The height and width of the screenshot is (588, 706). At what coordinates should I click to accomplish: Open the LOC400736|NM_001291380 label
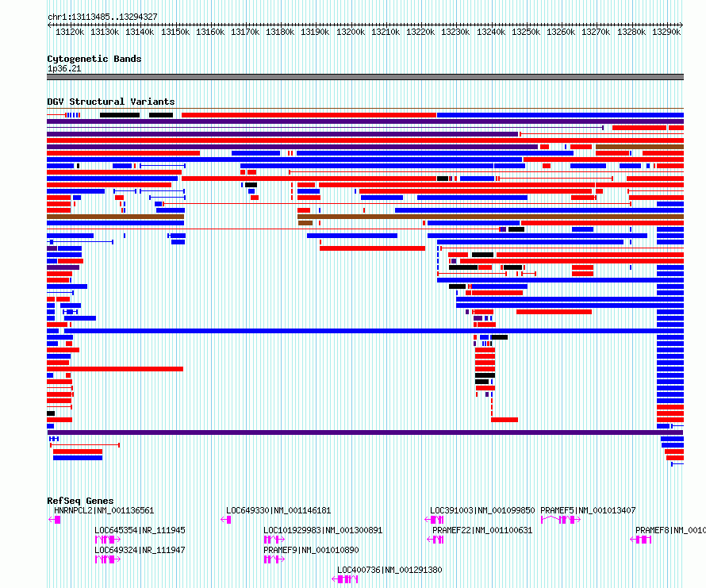tap(389, 570)
